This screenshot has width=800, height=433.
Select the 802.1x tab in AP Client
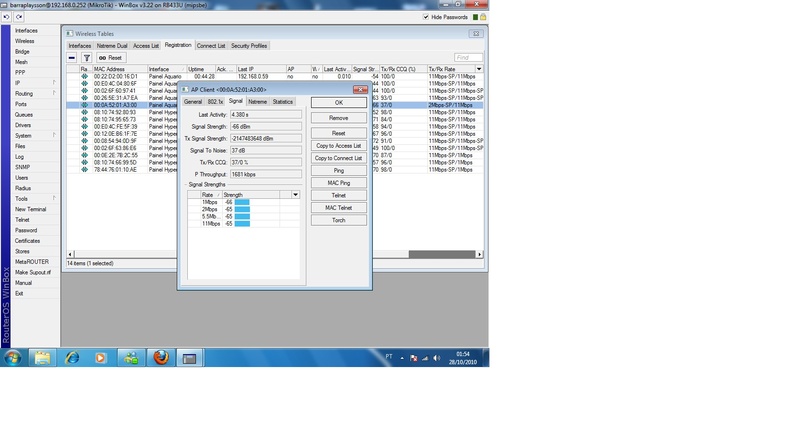215,101
